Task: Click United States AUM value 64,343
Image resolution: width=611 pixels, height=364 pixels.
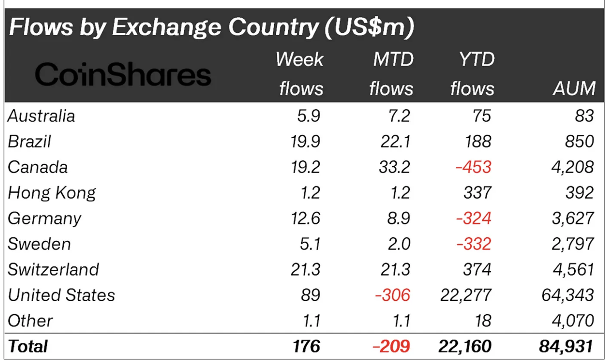Action: coord(568,295)
